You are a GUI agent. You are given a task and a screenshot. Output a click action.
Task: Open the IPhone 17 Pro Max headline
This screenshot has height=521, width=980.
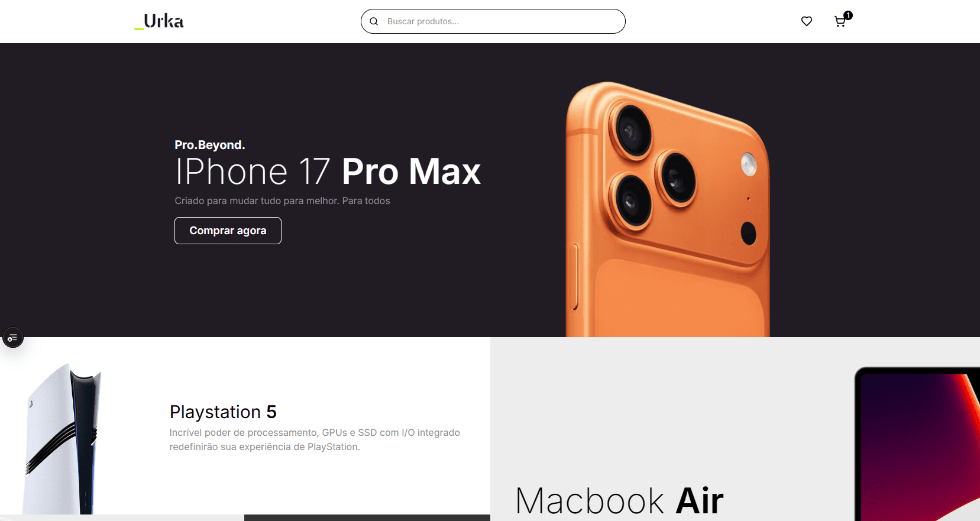(x=328, y=171)
